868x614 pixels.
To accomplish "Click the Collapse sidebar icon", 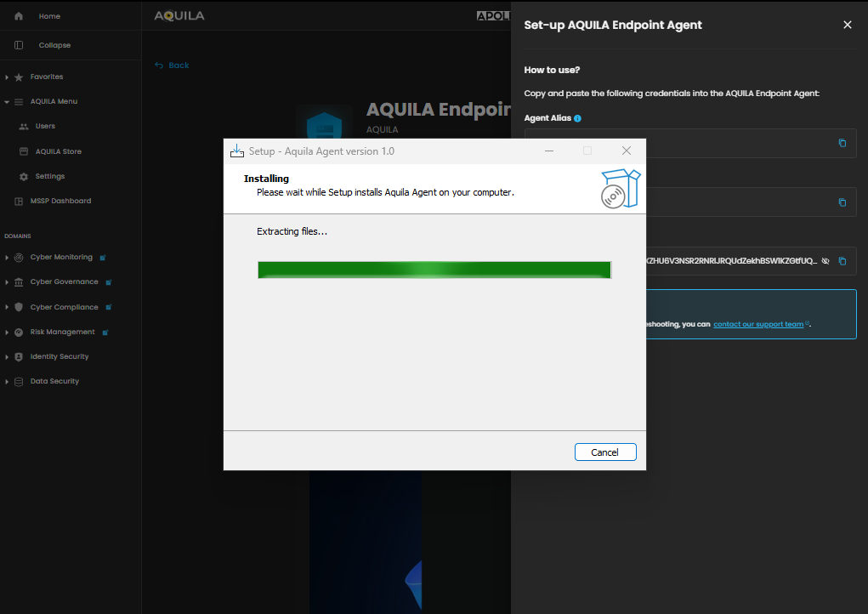I will pyautogui.click(x=19, y=45).
